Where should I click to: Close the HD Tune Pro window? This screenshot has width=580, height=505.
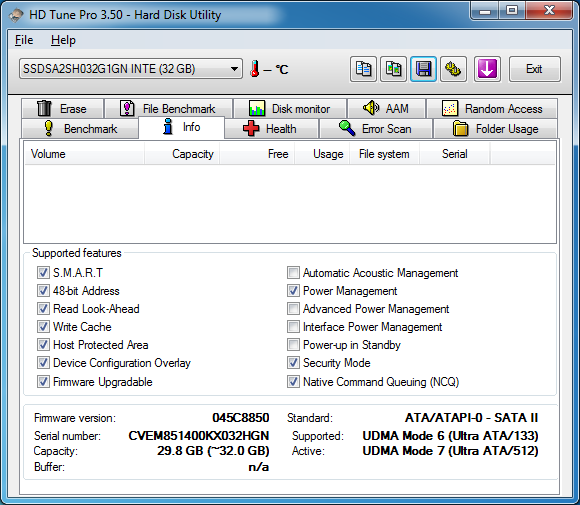tap(549, 11)
